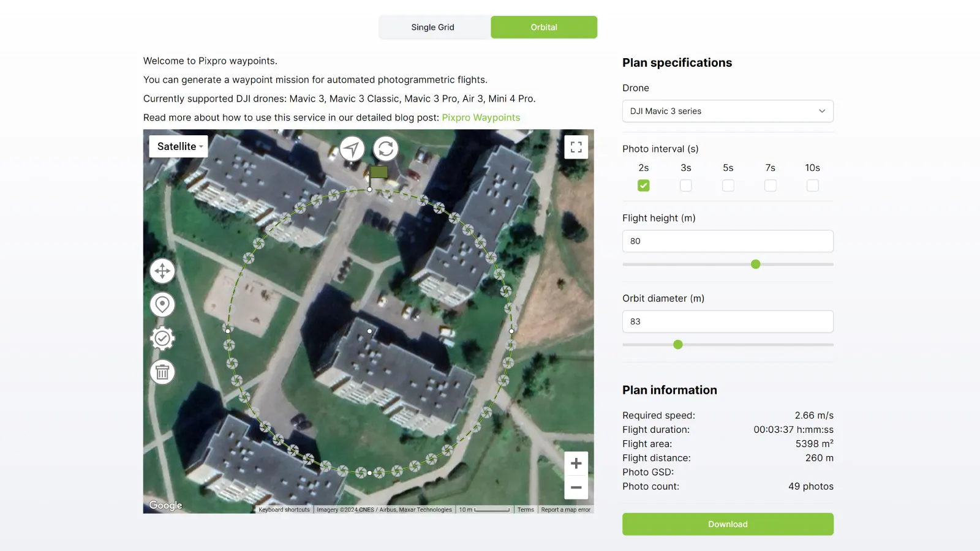This screenshot has width=980, height=551.
Task: Click the left orbit edge handle
Action: [x=228, y=331]
